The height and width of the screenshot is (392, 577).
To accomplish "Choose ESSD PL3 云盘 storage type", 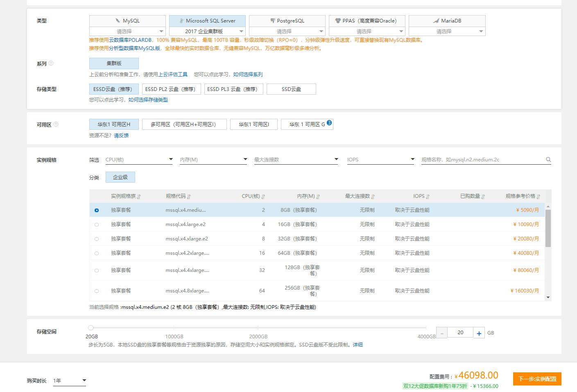I will pos(233,89).
